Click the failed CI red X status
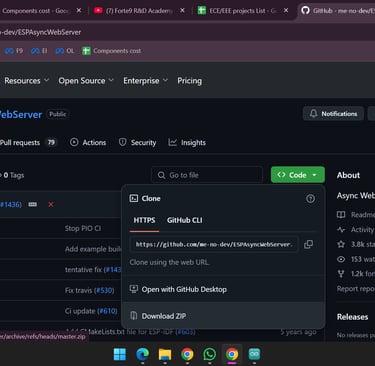The height and width of the screenshot is (366, 375). coord(51,204)
